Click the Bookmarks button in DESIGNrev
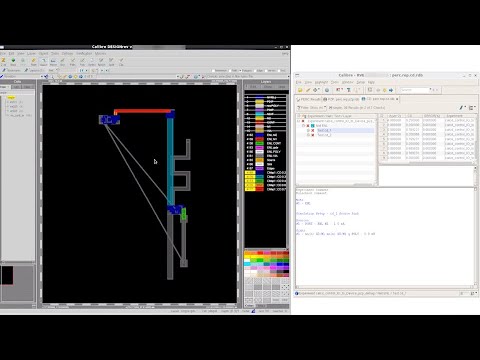This screenshot has width=480, height=360. pyautogui.click(x=12, y=70)
